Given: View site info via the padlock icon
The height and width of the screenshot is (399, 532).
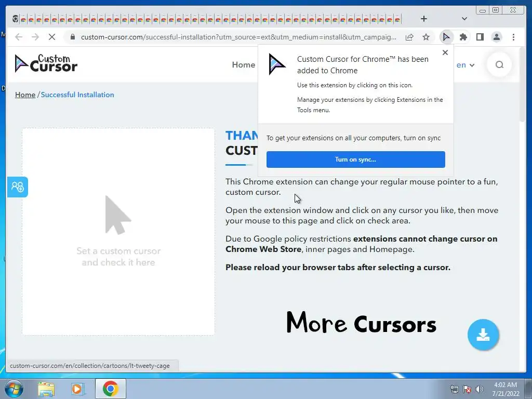Looking at the screenshot, I should [73, 37].
